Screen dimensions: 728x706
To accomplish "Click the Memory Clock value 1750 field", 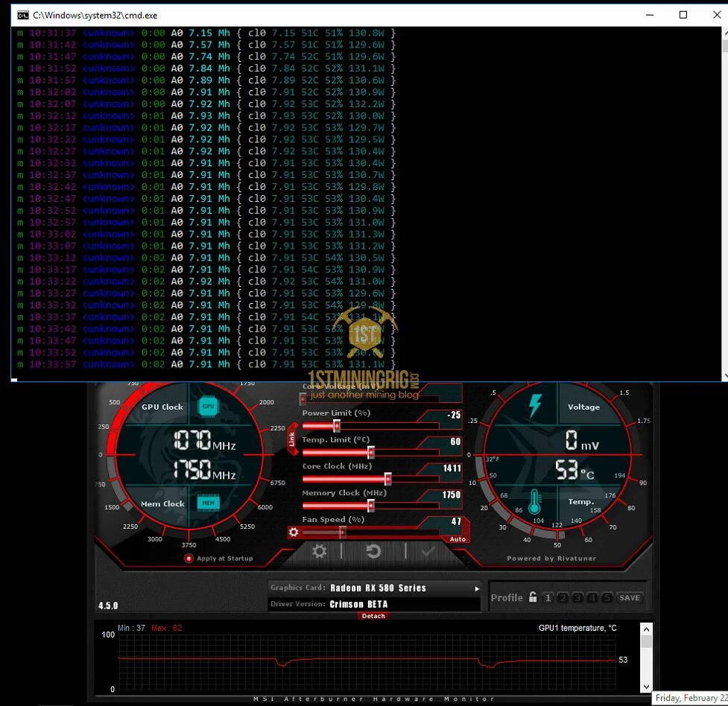I will pos(452,494).
